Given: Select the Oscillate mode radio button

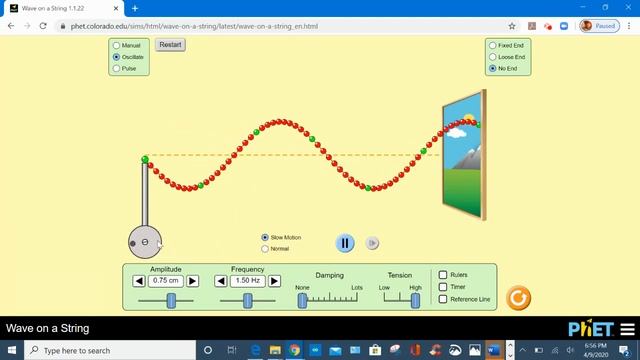Looking at the screenshot, I should point(116,57).
